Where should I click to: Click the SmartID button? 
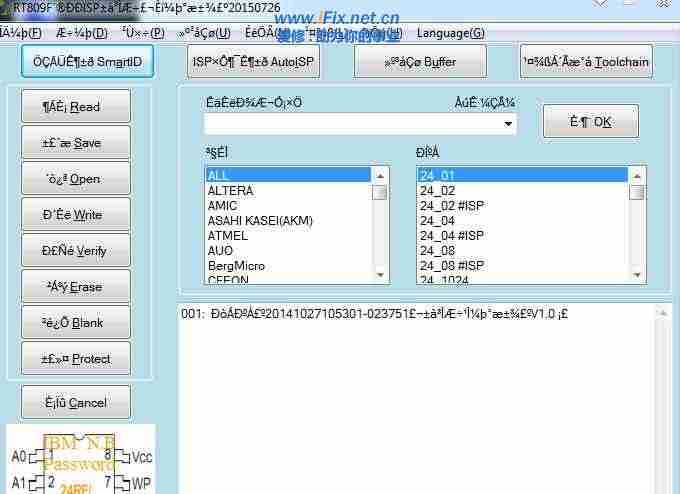pos(88,62)
